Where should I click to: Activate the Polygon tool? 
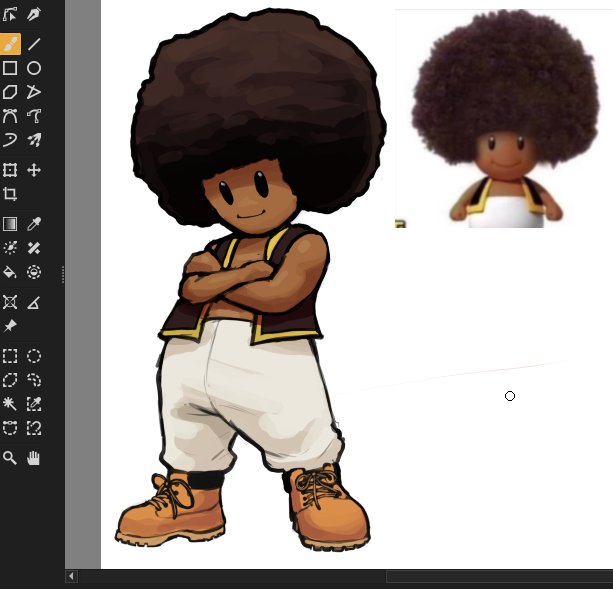click(10, 92)
